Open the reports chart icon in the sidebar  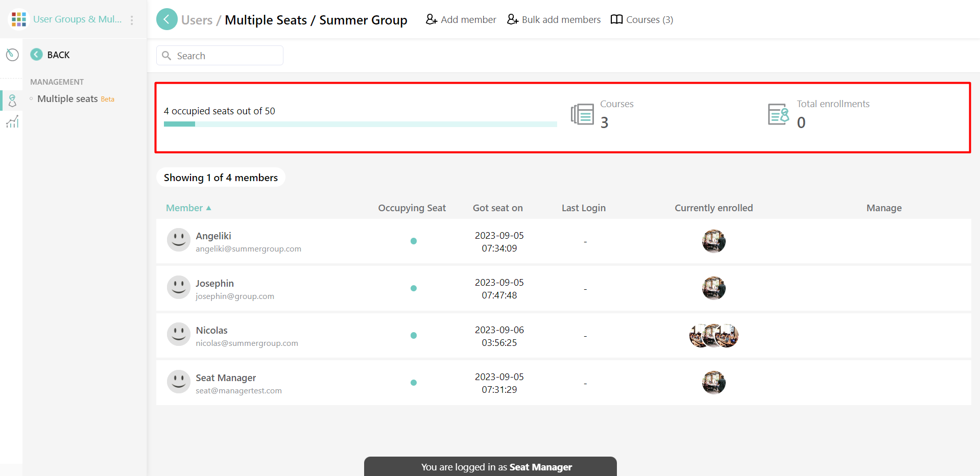12,122
